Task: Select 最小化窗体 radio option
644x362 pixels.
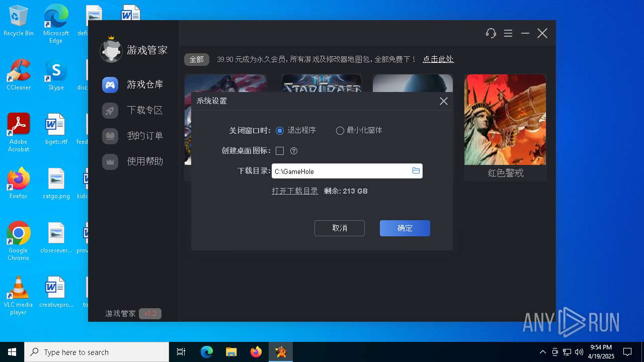Action: [x=340, y=131]
